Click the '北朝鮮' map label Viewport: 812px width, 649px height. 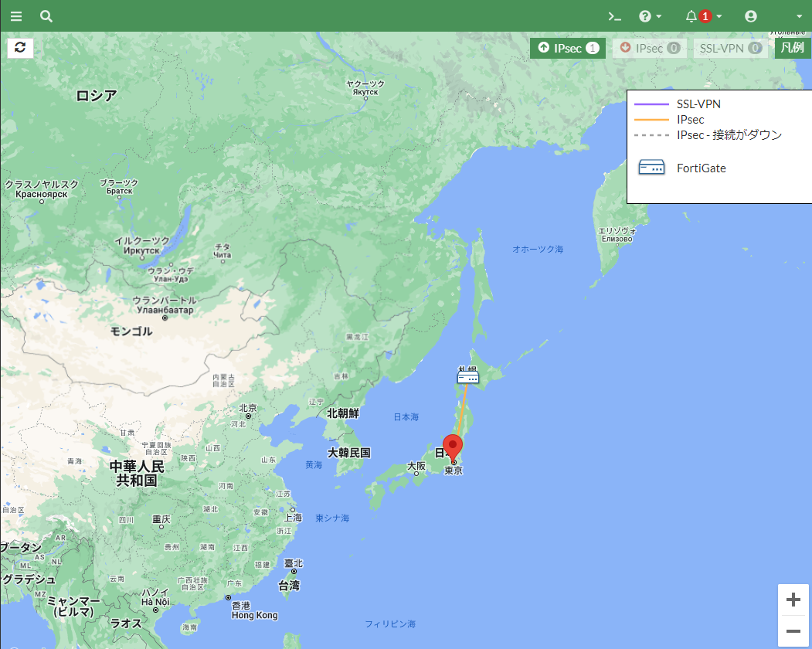[x=343, y=413]
